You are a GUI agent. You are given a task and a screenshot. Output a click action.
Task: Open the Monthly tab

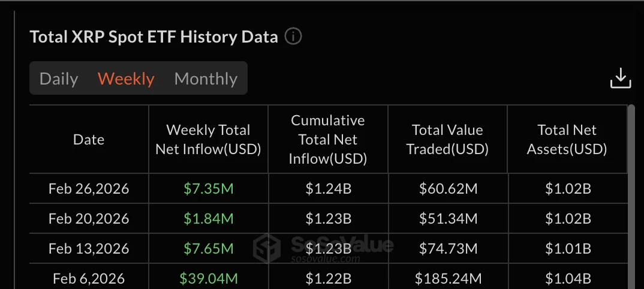pyautogui.click(x=206, y=79)
